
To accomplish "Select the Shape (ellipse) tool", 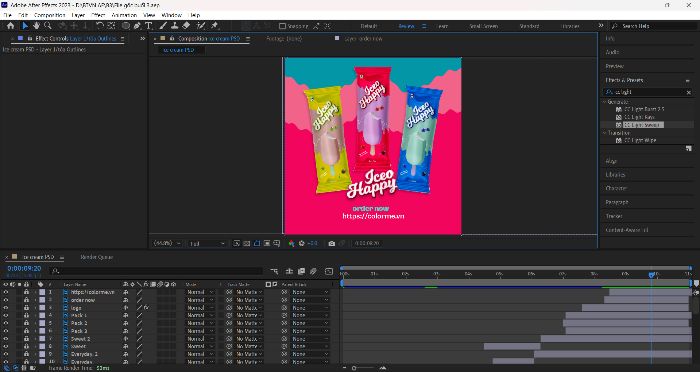I will tap(126, 26).
